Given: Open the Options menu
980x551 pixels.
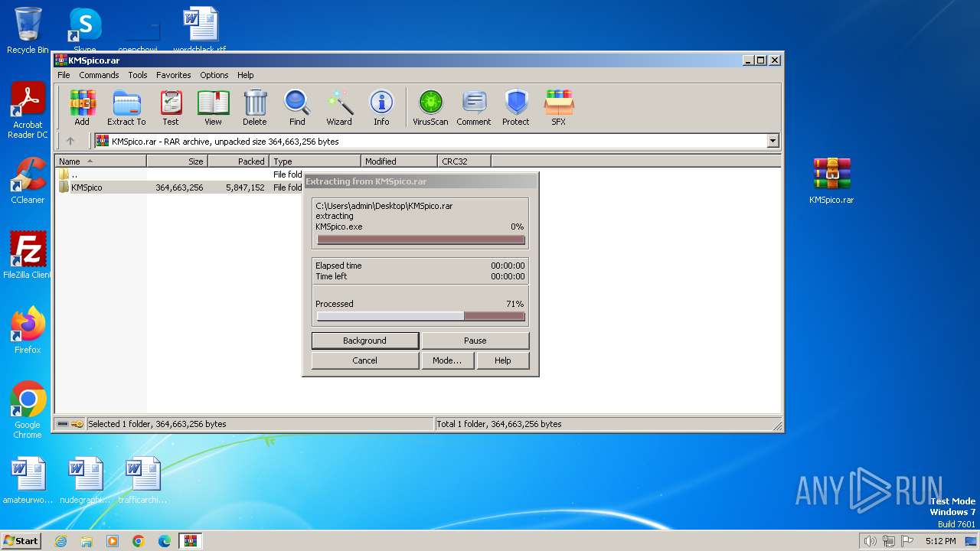Looking at the screenshot, I should 214,75.
